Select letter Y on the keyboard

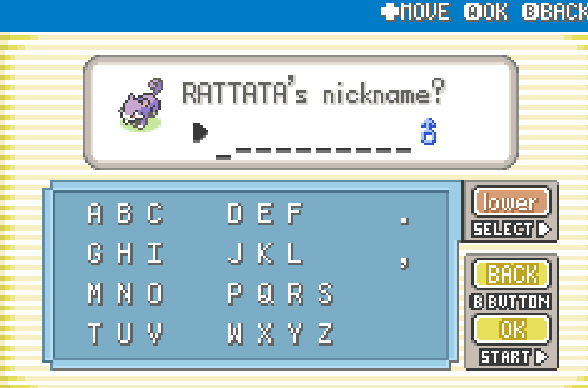(296, 334)
